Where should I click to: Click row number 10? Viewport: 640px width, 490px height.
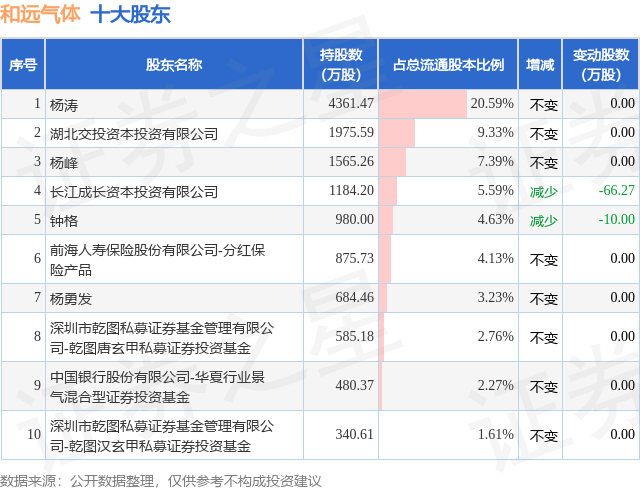[x=34, y=434]
